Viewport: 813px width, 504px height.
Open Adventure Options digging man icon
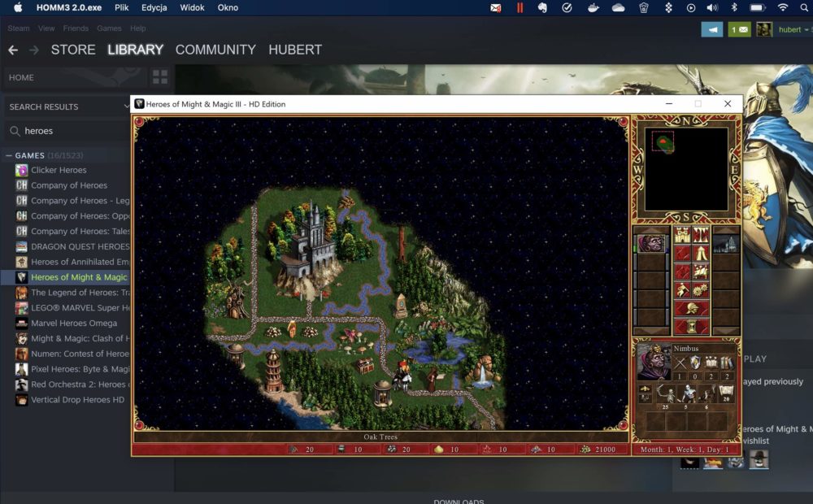(x=682, y=290)
